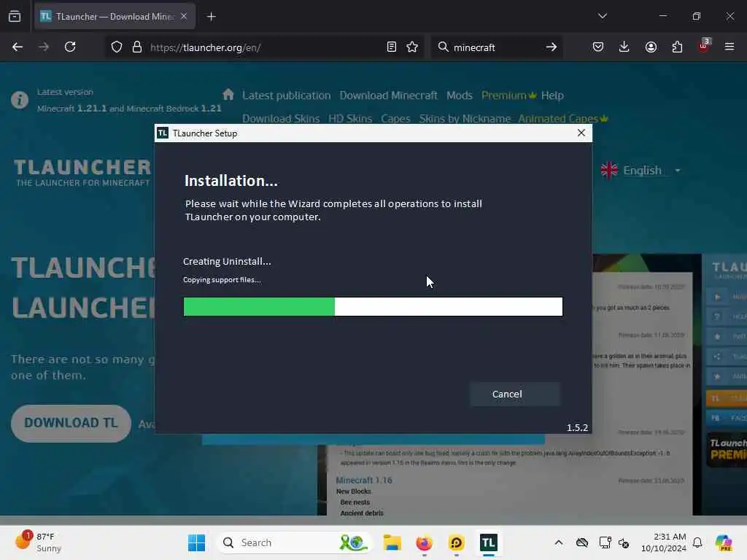Click the installation progress bar
The image size is (747, 560).
point(373,307)
